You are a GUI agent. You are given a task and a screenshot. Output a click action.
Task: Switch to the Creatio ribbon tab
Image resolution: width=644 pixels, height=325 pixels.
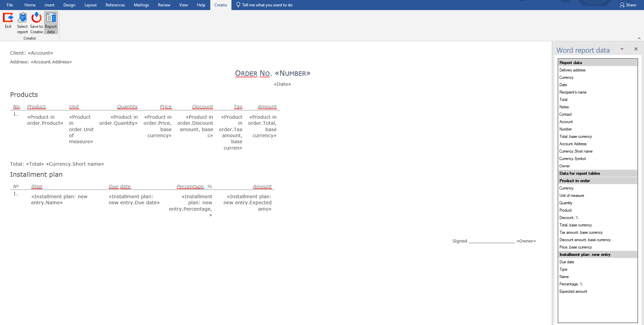[220, 5]
